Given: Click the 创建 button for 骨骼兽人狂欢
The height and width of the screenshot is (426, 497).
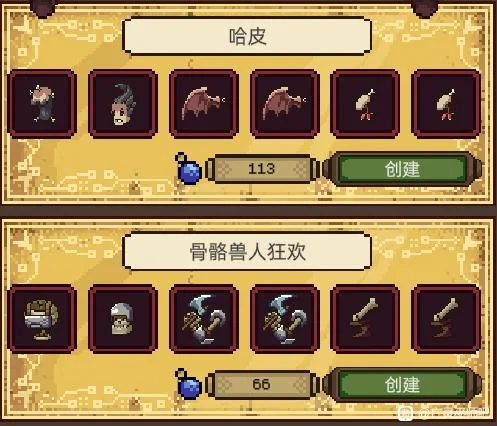Looking at the screenshot, I should [402, 384].
